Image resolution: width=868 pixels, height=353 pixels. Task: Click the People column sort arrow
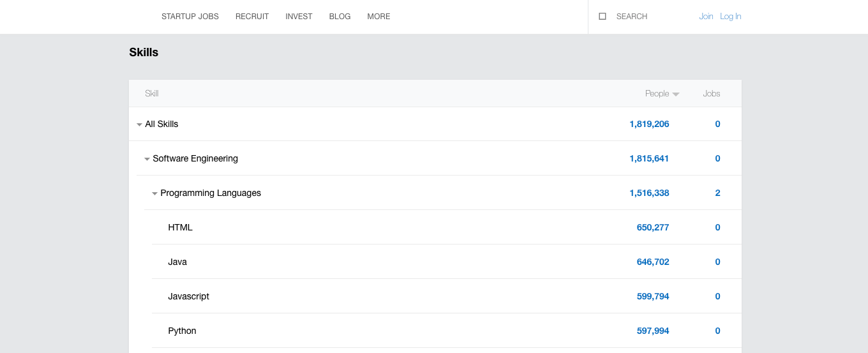tap(676, 94)
